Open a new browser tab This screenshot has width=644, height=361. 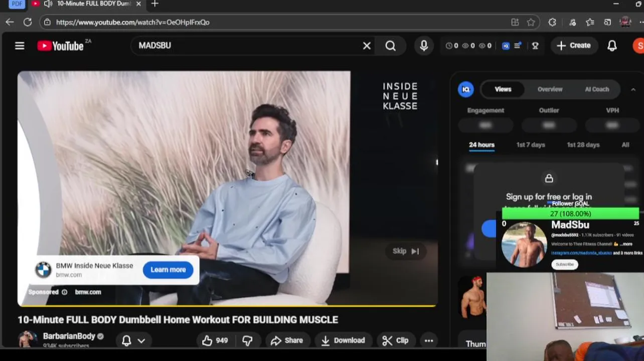tap(155, 4)
